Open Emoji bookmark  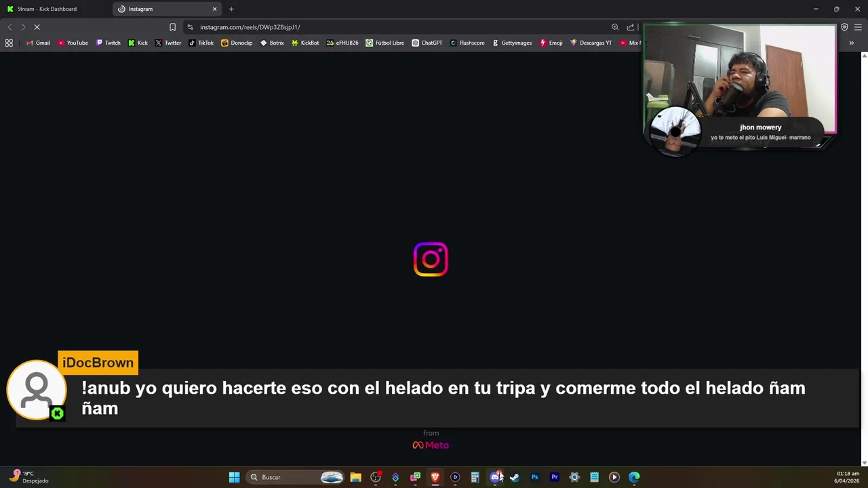[551, 43]
